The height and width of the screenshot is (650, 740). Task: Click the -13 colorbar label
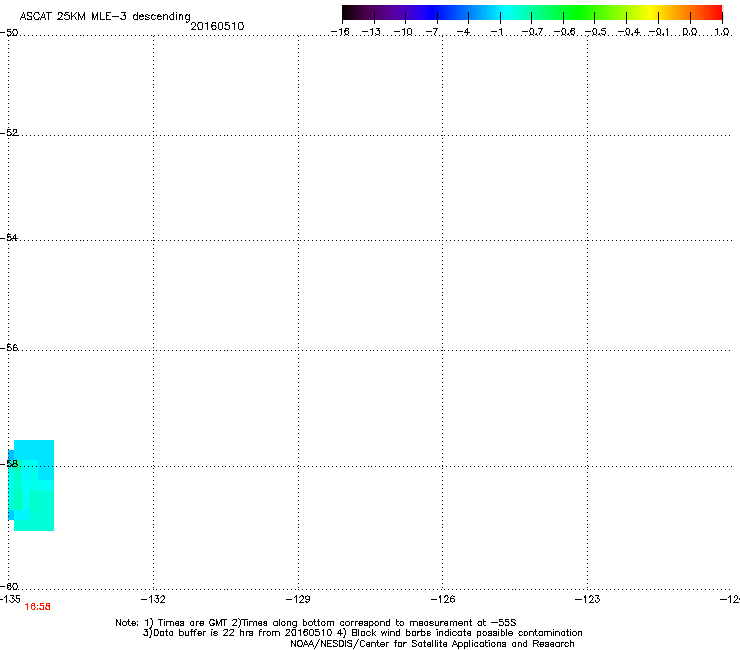point(371,32)
